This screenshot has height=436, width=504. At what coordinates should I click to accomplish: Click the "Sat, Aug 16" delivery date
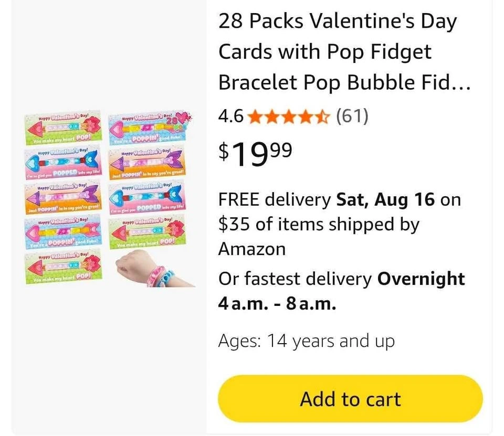click(385, 200)
